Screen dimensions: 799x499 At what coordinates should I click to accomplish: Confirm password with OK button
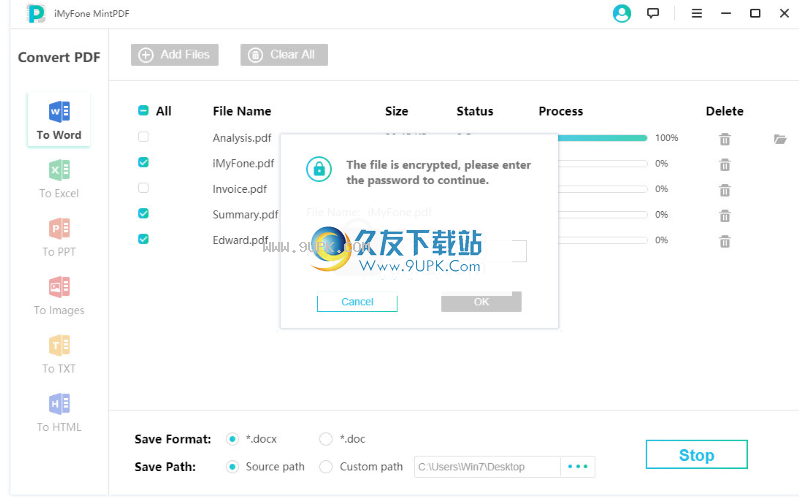point(481,301)
